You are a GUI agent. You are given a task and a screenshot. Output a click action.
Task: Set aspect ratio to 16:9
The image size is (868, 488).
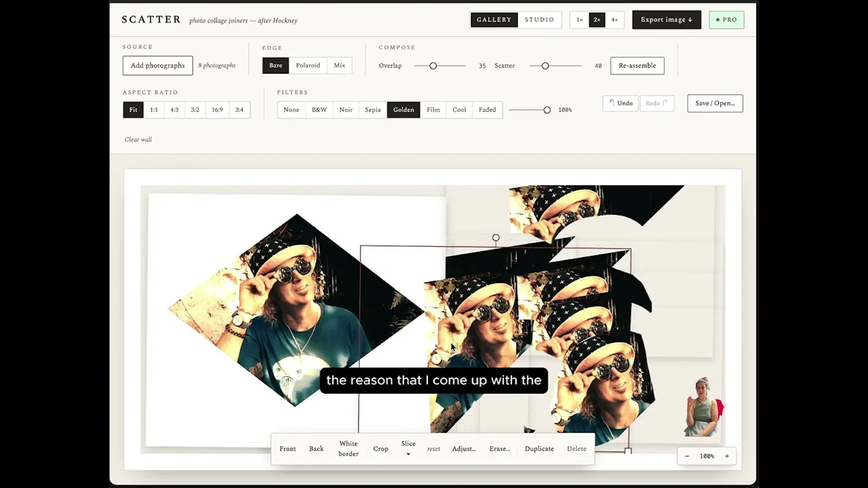pyautogui.click(x=217, y=110)
